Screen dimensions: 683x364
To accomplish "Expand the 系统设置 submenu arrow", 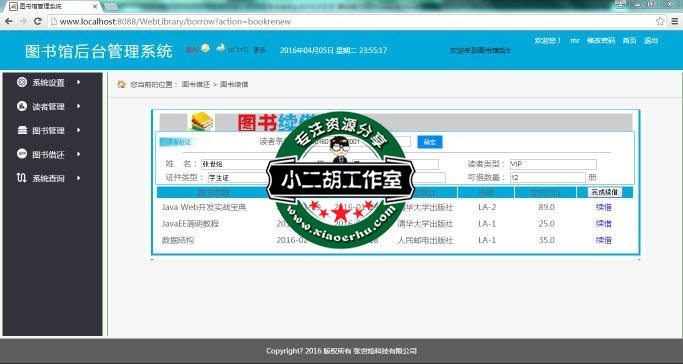I will coord(78,82).
